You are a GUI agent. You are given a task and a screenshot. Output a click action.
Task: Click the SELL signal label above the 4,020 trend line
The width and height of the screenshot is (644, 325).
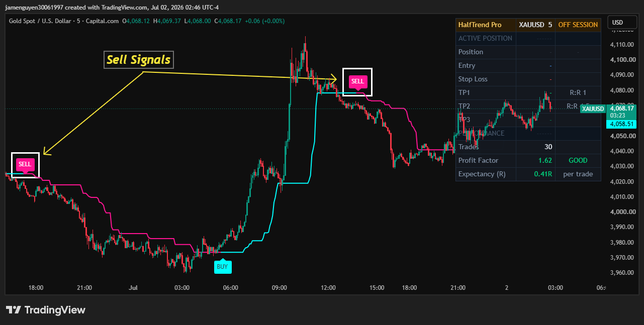click(x=25, y=164)
